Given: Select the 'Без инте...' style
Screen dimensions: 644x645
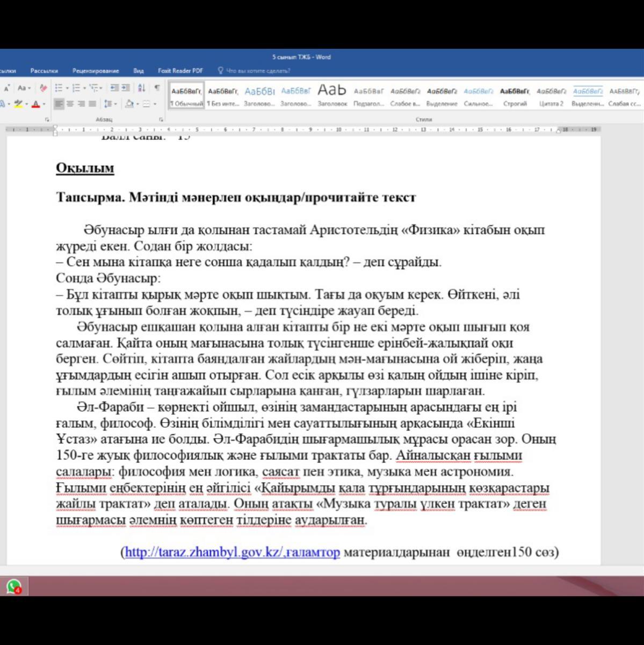Looking at the screenshot, I should (x=223, y=95).
